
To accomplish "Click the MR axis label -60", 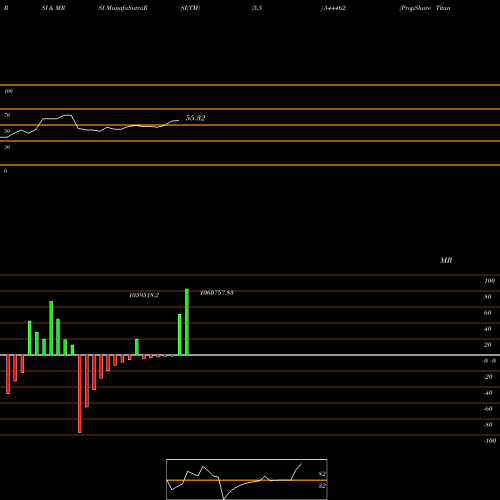I will pos(488,409).
